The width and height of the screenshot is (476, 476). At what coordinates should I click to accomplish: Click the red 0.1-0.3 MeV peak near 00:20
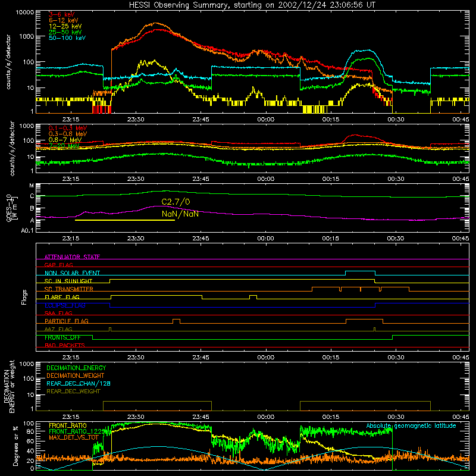355,135
